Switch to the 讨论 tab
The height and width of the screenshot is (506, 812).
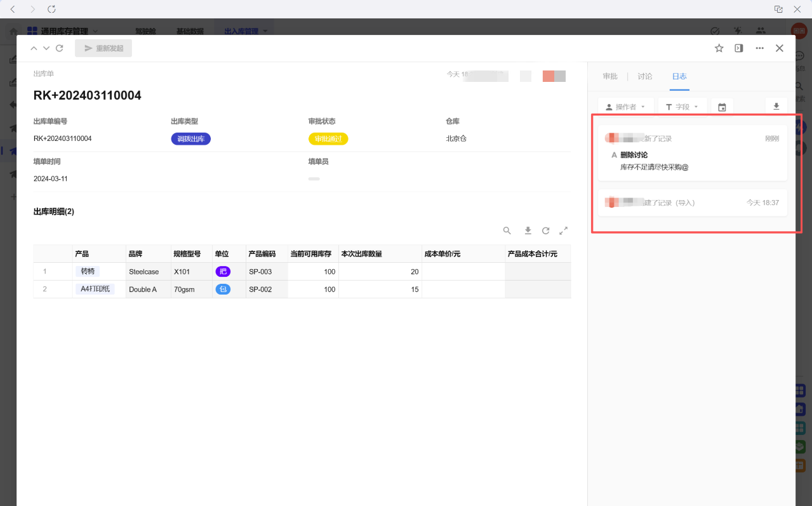coord(645,76)
